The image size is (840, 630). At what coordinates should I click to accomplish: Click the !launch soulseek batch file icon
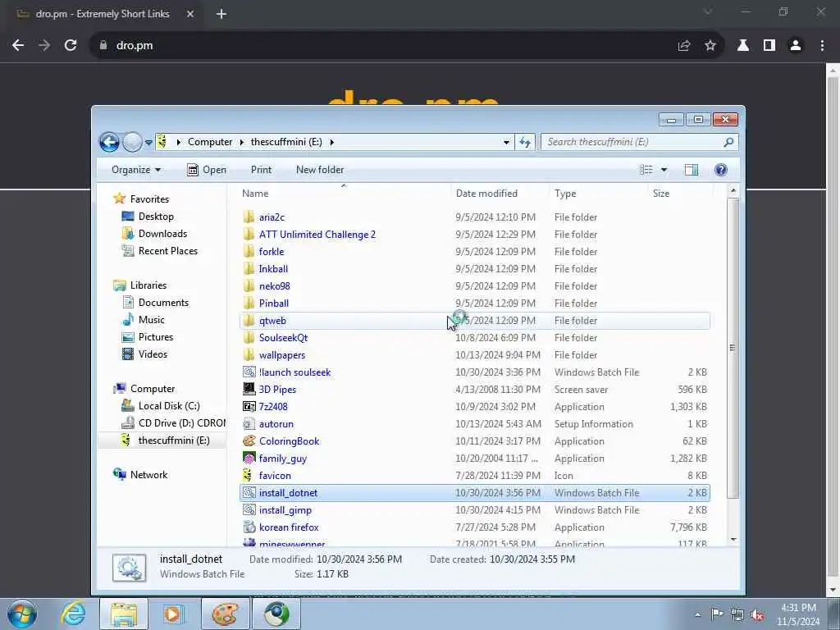click(x=249, y=372)
